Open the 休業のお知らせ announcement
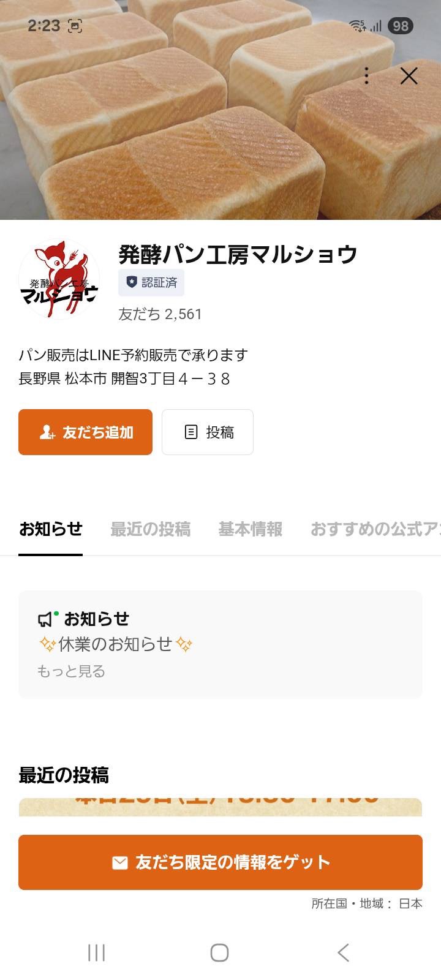Image resolution: width=441 pixels, height=980 pixels. click(x=116, y=644)
